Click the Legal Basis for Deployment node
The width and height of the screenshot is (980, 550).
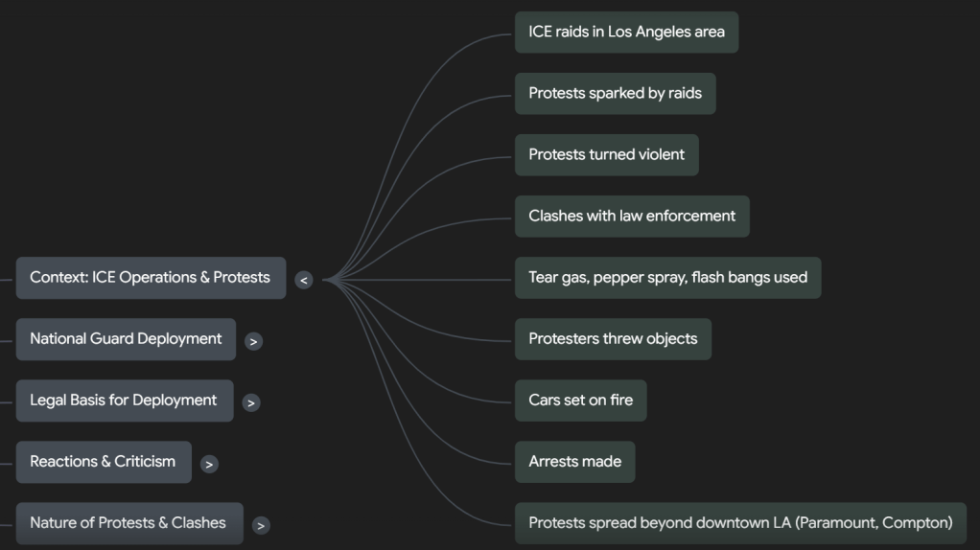124,401
